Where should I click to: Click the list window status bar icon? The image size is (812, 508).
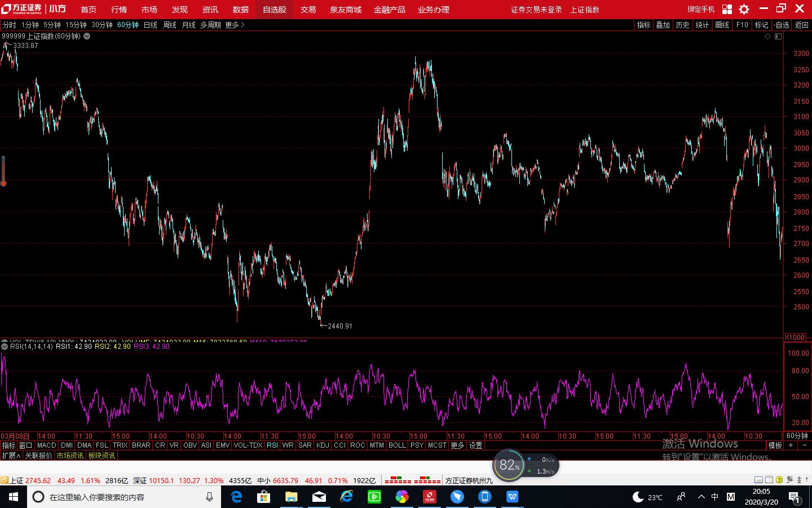[769, 480]
